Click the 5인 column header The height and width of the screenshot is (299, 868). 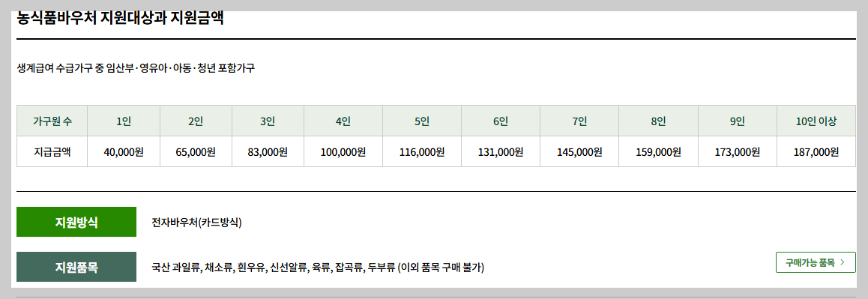[x=422, y=121]
